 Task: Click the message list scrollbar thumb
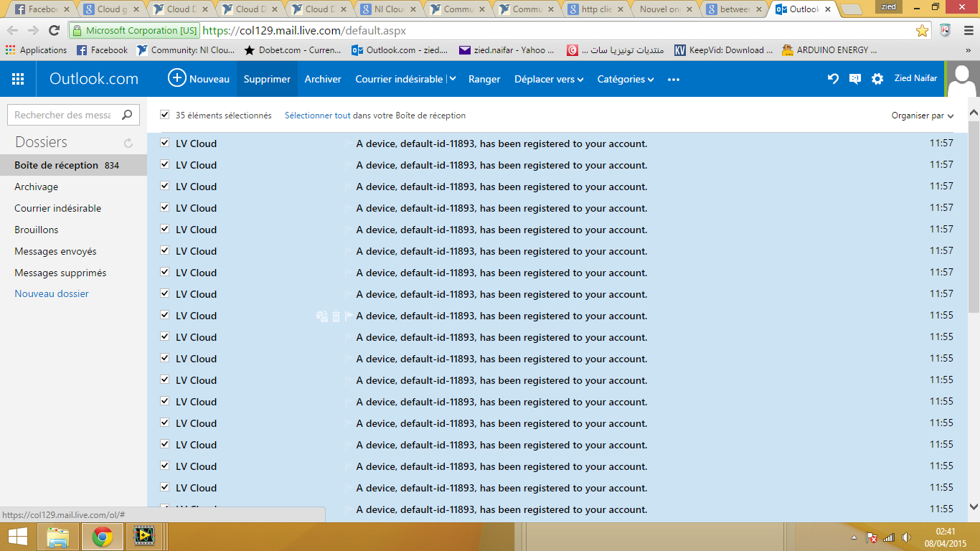coord(974,216)
